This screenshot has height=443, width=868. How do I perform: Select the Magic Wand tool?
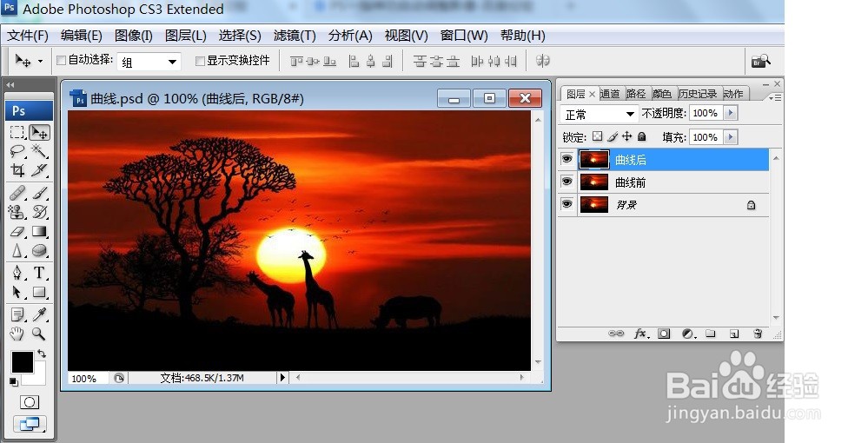tap(39, 151)
